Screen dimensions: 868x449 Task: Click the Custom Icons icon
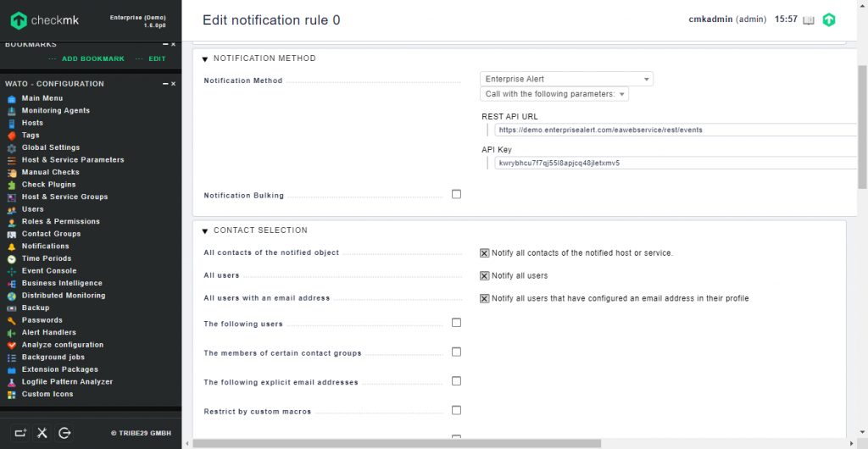12,395
